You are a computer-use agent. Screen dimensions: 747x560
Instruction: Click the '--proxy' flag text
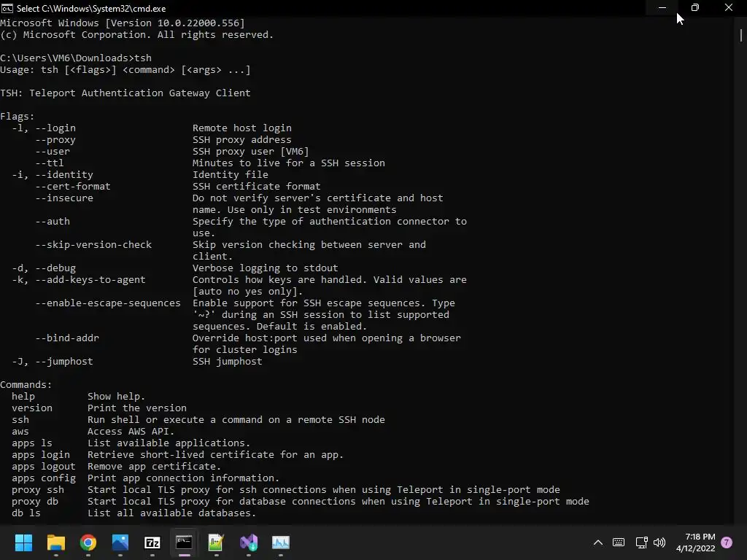55,140
